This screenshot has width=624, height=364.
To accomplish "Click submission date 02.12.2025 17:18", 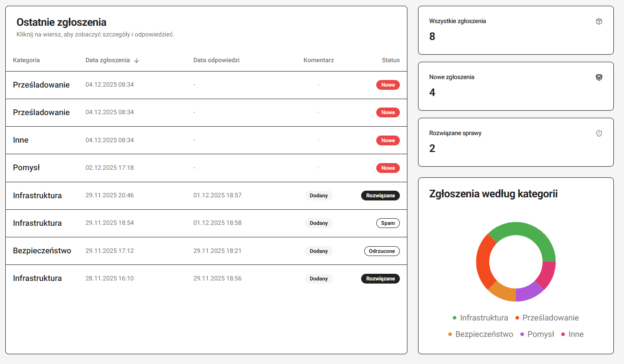I will pyautogui.click(x=109, y=168).
